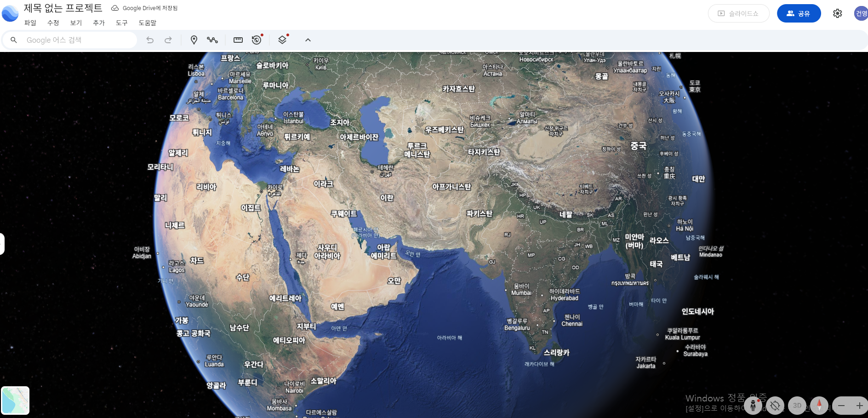Click the search magnifier icon

click(14, 40)
